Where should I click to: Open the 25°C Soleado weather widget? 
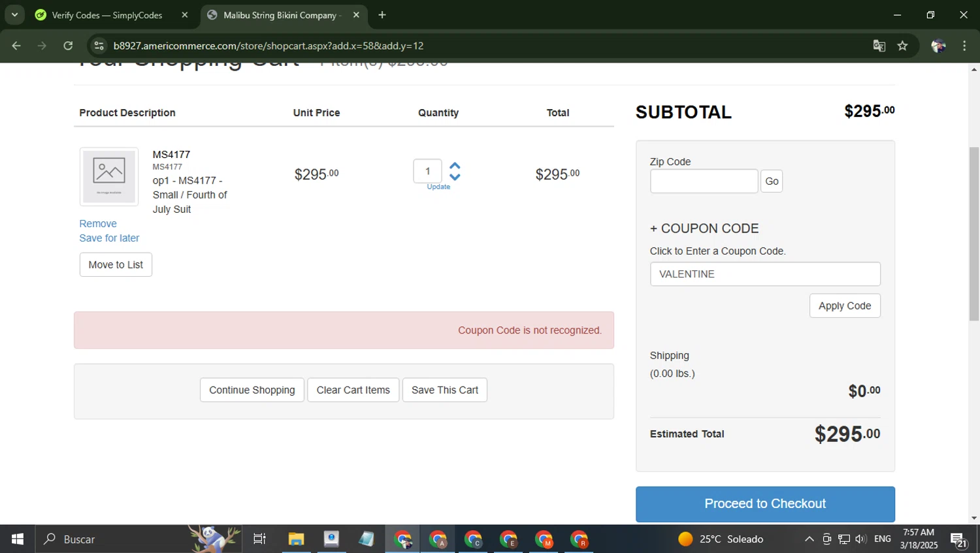(x=721, y=539)
